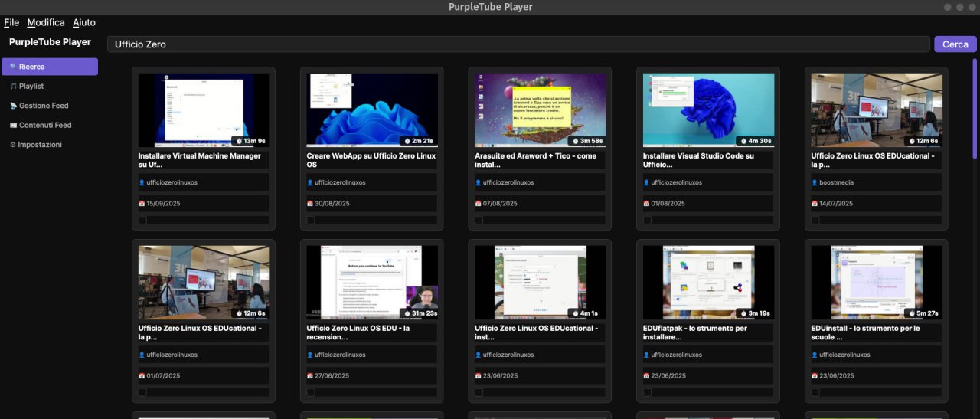This screenshot has width=980, height=419.
Task: Select checkbox under Creare WebApp video
Action: pyautogui.click(x=311, y=221)
